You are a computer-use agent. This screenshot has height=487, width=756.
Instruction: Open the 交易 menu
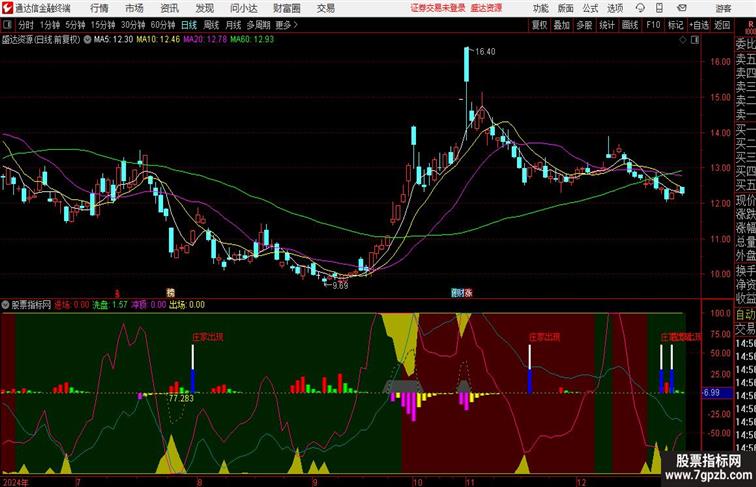click(325, 8)
